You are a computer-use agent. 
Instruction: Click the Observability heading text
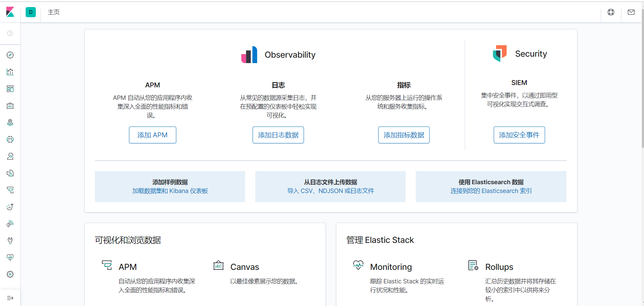(x=290, y=55)
